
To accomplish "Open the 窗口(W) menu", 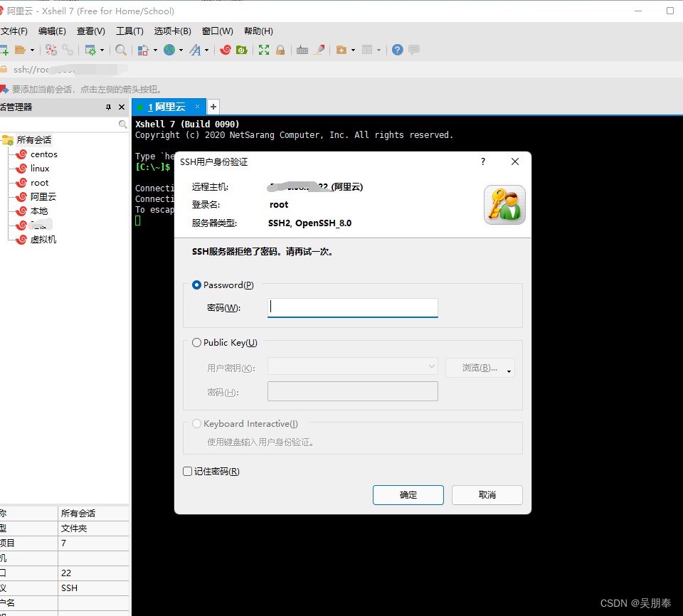I will [x=218, y=31].
